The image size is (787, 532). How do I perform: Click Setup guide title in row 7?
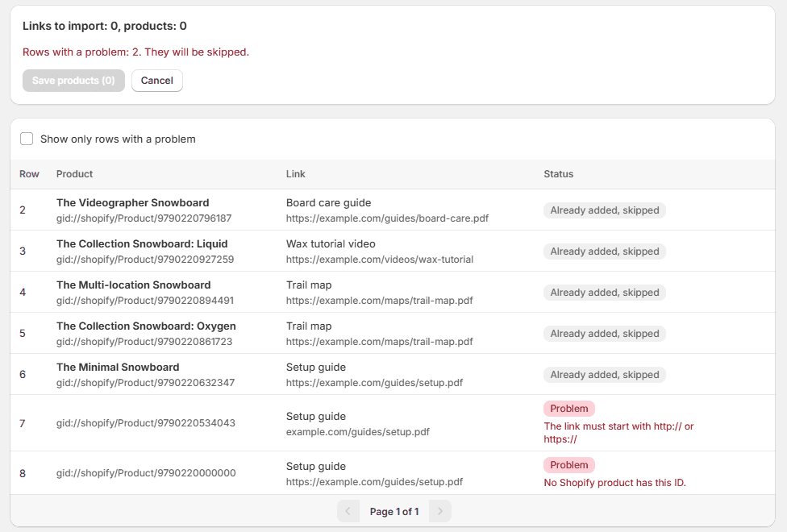pyautogui.click(x=316, y=417)
